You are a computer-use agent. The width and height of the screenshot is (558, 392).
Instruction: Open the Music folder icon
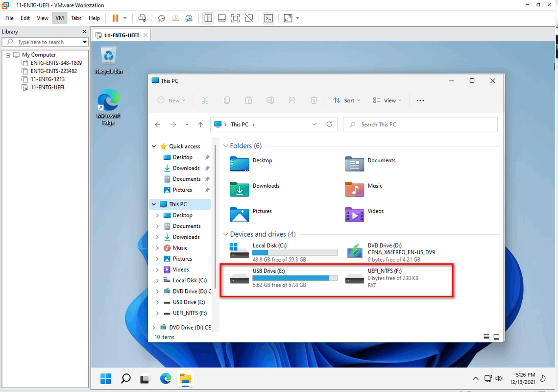point(354,189)
